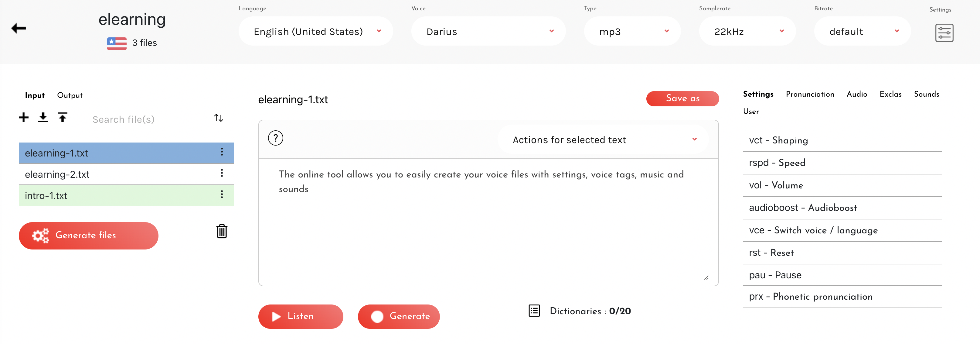The image size is (980, 344).
Task: Open the Audio tab
Action: click(x=857, y=94)
